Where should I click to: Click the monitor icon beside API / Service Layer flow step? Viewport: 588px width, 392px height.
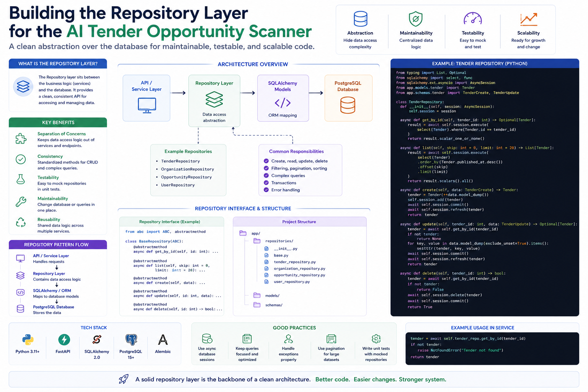[21, 258]
